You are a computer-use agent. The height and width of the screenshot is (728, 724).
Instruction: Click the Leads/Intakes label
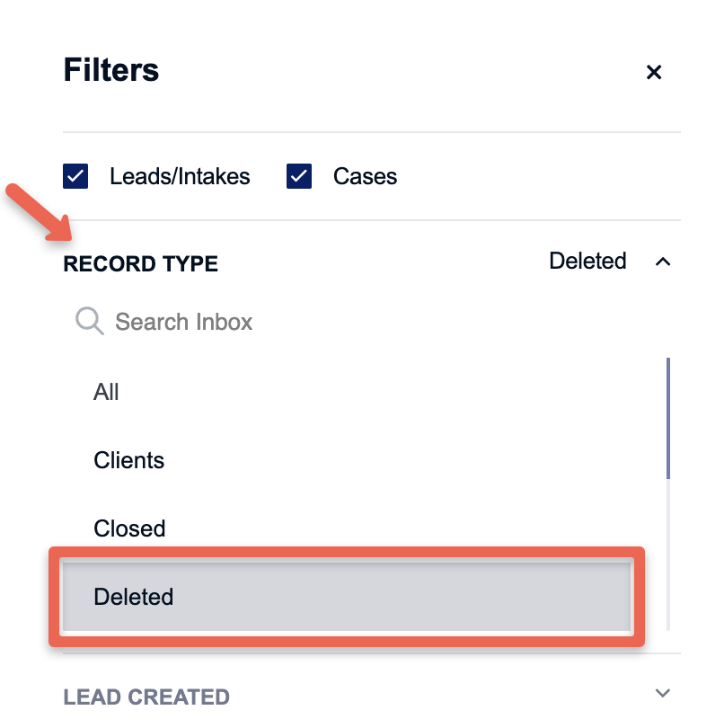[x=180, y=176]
